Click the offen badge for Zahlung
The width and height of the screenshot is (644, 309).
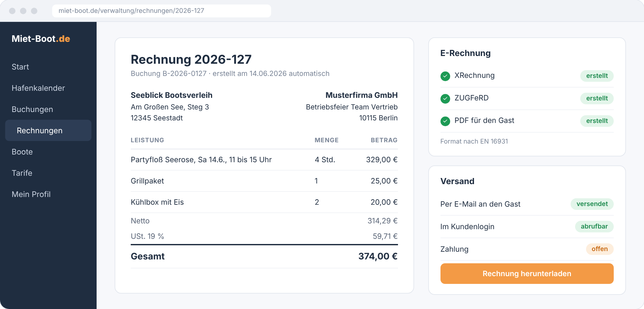pos(600,249)
